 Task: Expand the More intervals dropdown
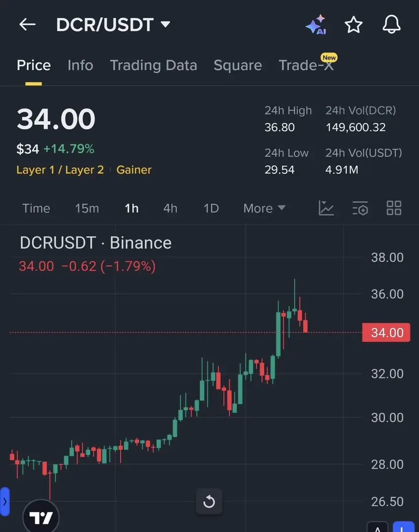[x=264, y=208]
